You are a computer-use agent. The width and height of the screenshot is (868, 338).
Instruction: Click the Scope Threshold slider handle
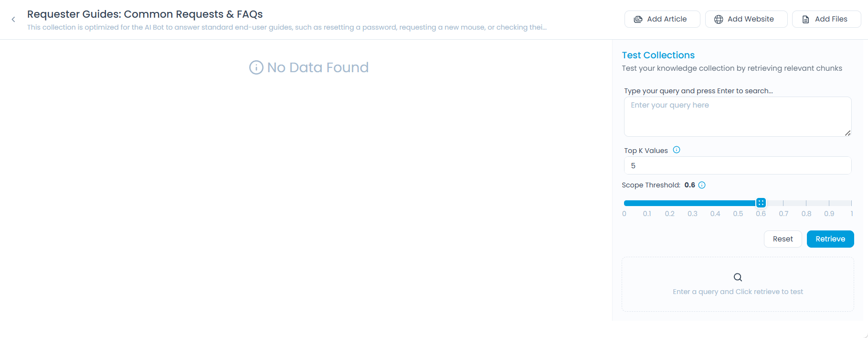point(761,203)
